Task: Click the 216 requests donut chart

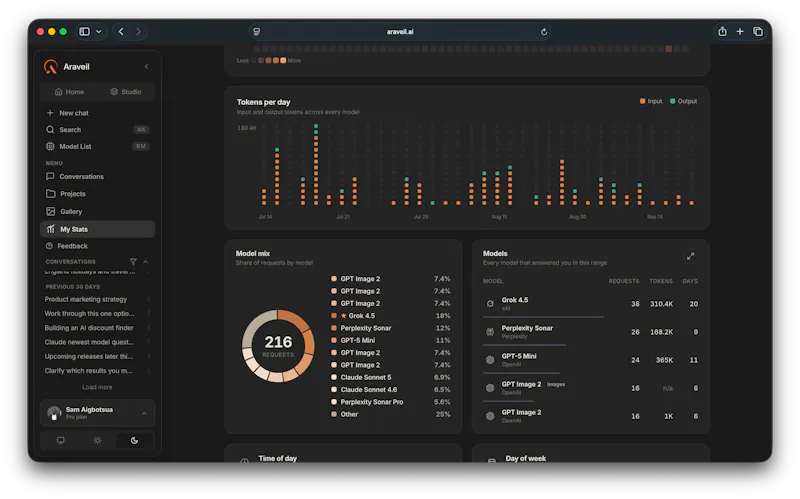Action: [278, 346]
